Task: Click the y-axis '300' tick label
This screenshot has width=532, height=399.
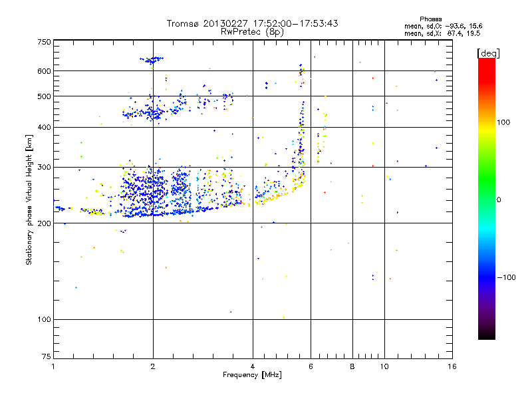Action: 45,167
